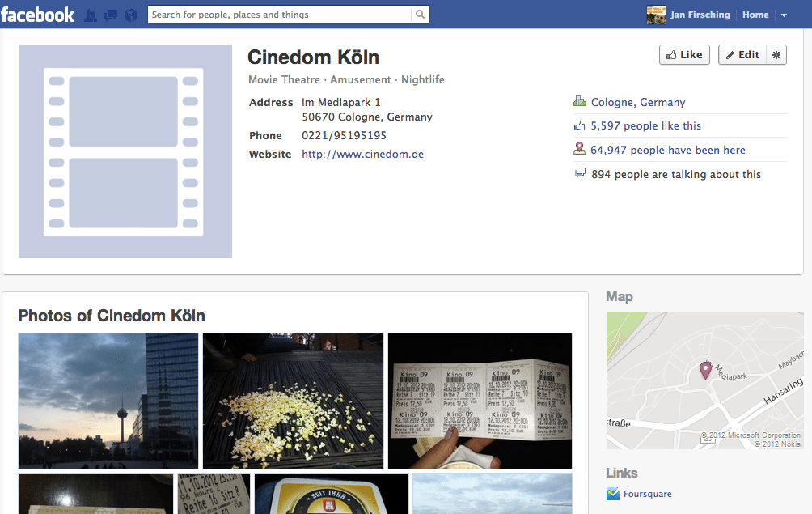The image size is (812, 514).
Task: Open the dark ticket photo at bottom left
Action: tap(95, 493)
